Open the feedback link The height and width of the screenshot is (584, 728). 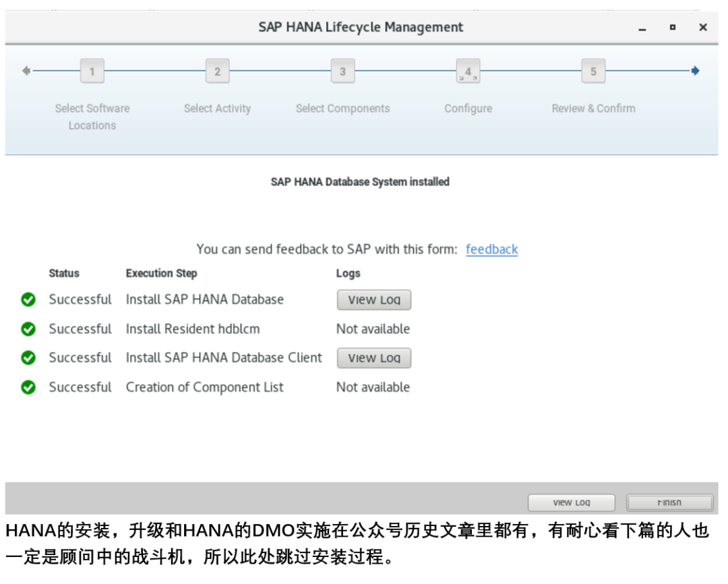click(x=491, y=250)
